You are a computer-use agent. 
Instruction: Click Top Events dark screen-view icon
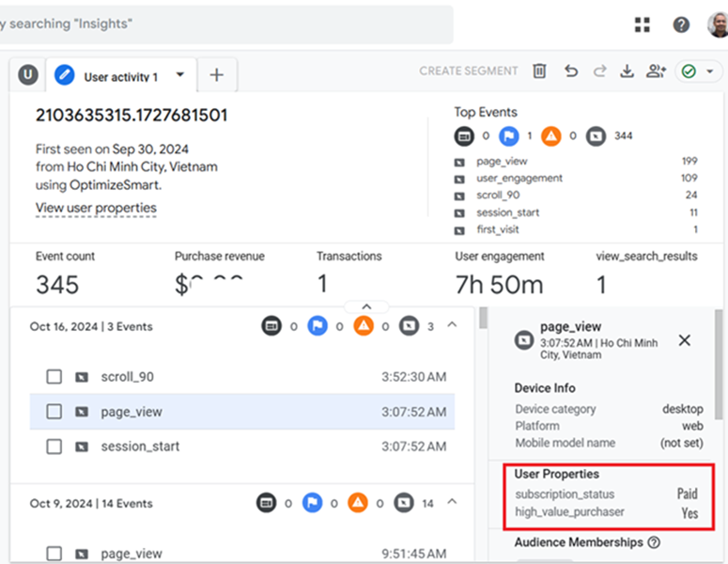(464, 136)
